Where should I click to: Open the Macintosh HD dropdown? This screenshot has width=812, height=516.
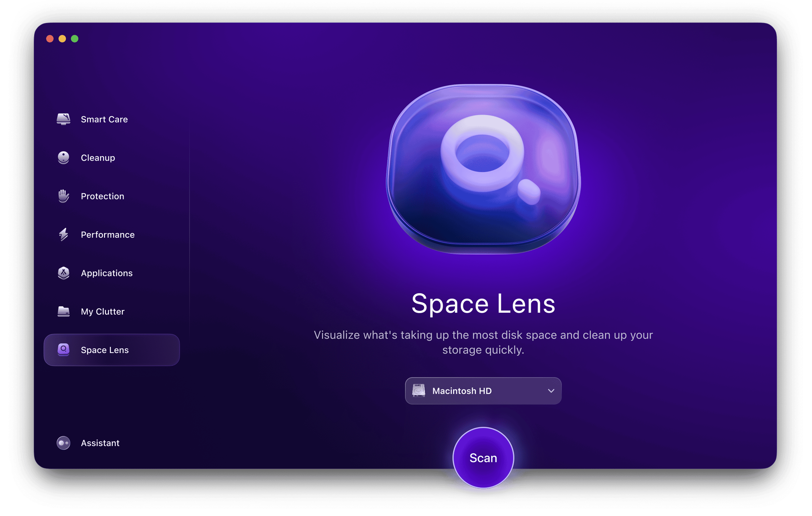click(x=483, y=391)
